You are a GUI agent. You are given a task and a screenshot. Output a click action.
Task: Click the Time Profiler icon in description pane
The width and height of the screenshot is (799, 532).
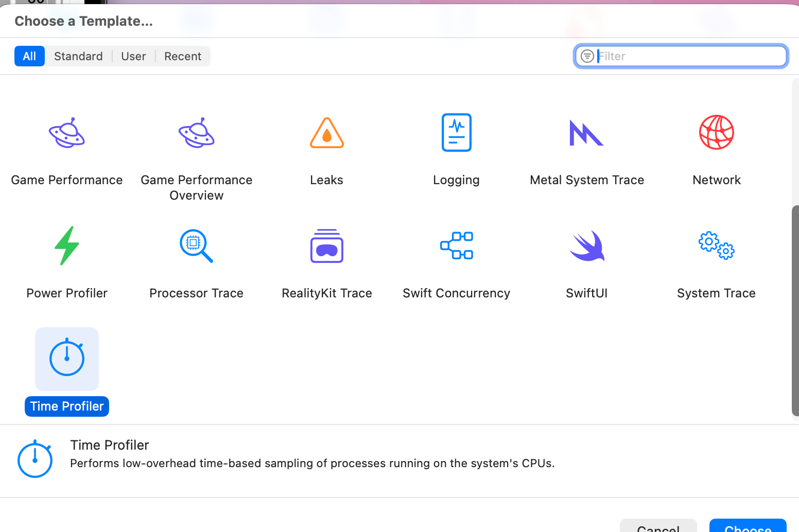click(35, 459)
